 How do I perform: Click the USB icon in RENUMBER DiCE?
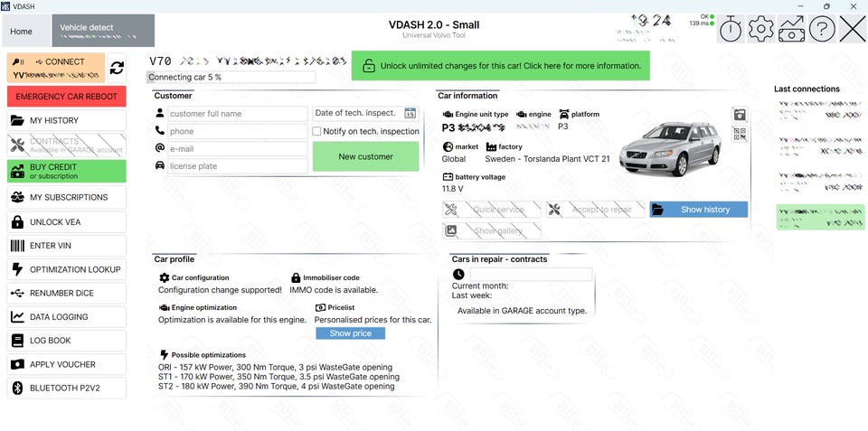point(17,294)
